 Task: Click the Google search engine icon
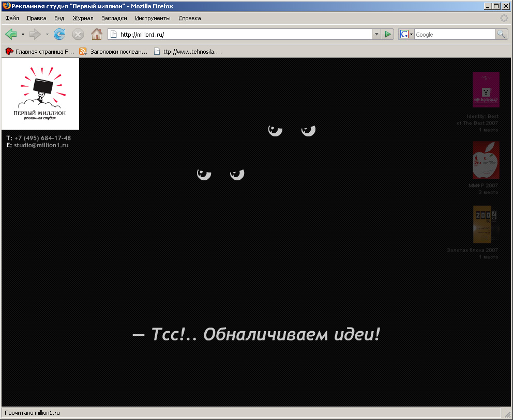tap(404, 34)
